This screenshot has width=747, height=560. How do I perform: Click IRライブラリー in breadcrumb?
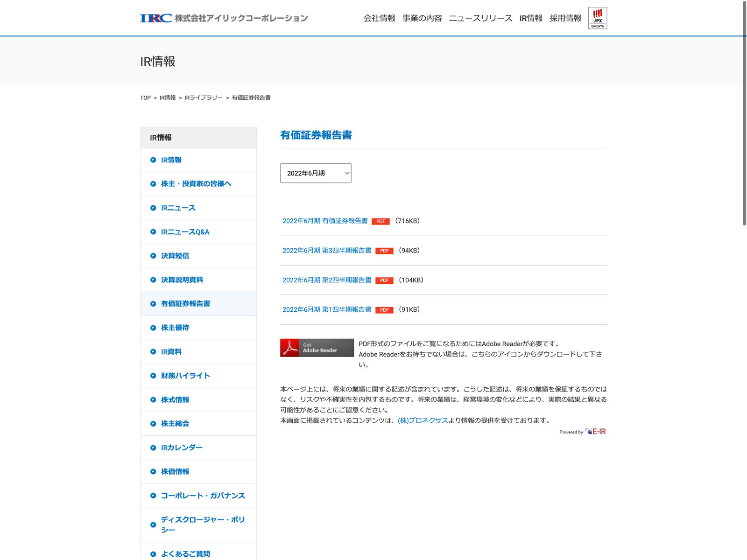[204, 98]
